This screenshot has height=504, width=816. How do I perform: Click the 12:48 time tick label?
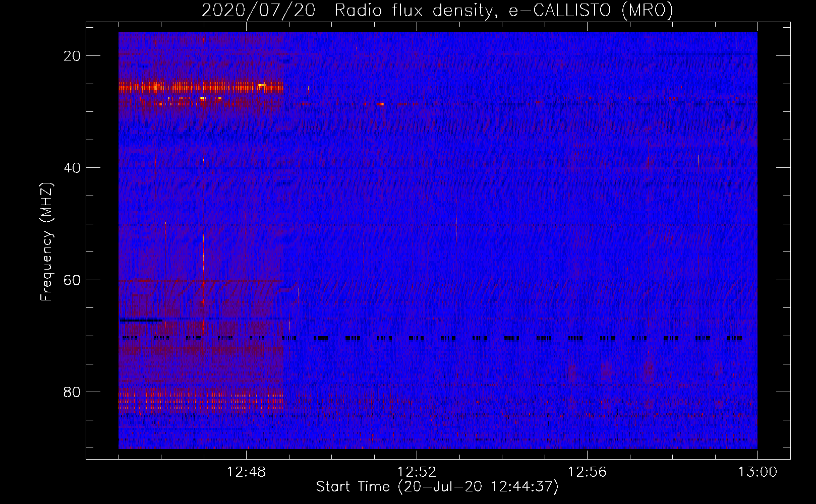click(247, 472)
